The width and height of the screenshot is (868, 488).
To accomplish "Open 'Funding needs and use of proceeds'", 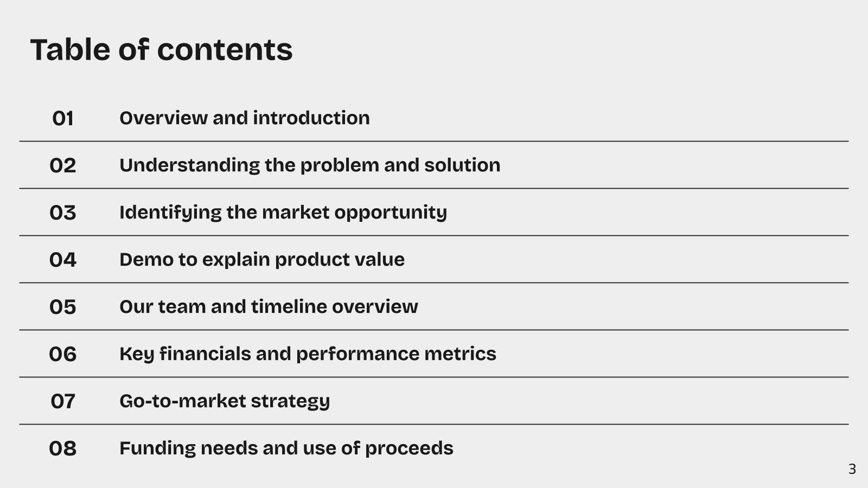I will (x=286, y=448).
